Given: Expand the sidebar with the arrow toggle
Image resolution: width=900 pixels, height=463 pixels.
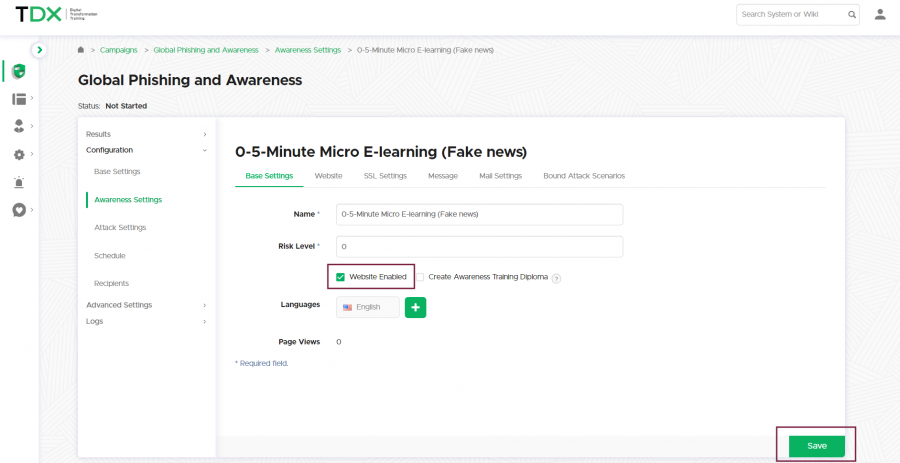Looking at the screenshot, I should [39, 49].
